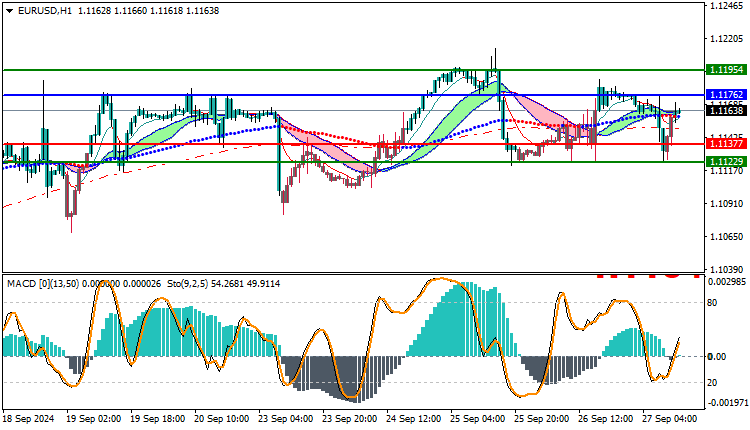
Task: Click the 80 stochastic level label
Action: (x=712, y=303)
